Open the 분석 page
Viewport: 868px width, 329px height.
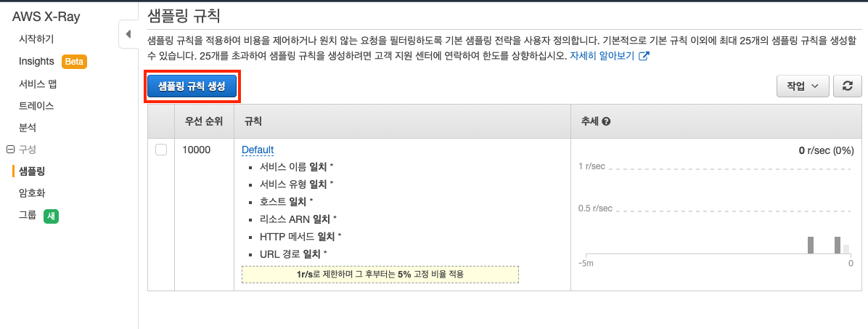(x=28, y=127)
